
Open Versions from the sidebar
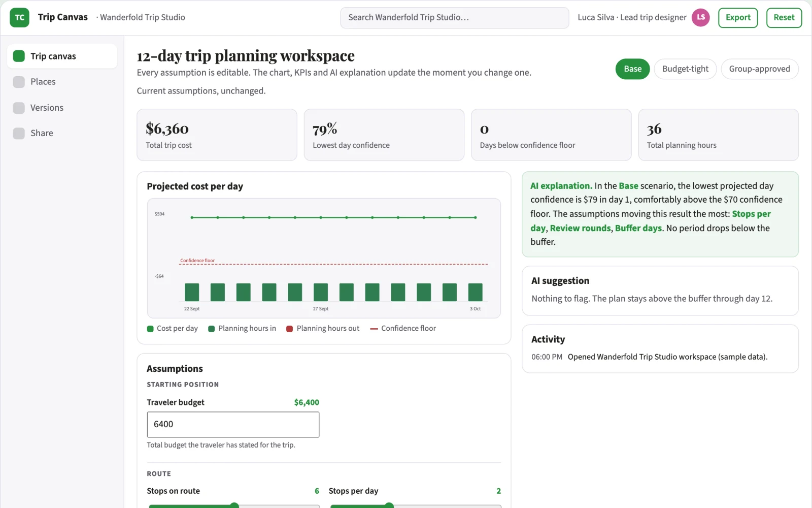click(x=62, y=108)
